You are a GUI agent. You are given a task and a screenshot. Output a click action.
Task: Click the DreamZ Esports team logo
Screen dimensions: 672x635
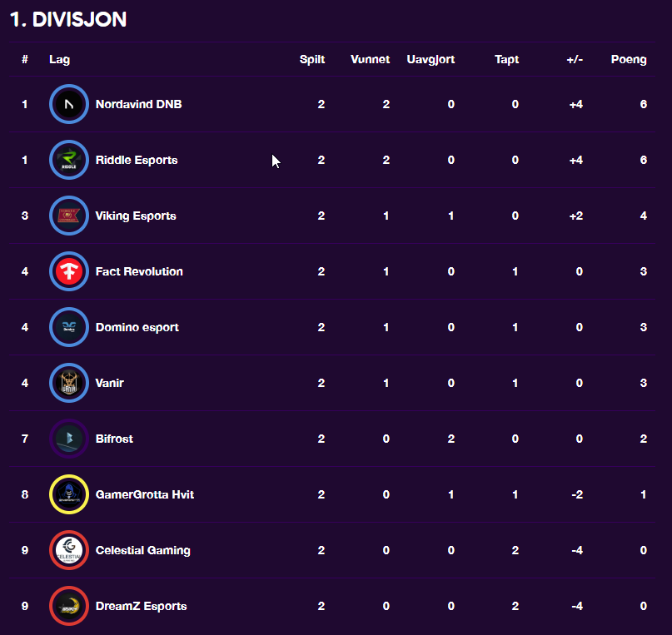point(69,606)
